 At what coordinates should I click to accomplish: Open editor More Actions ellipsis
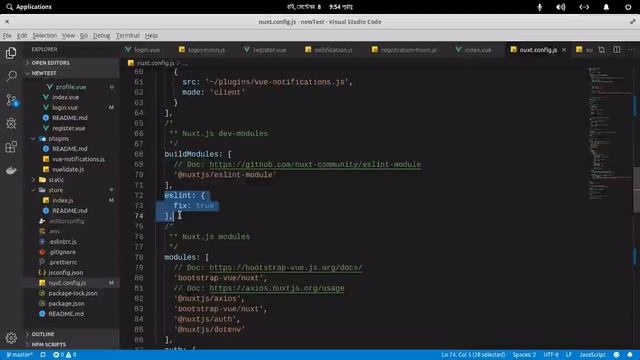(x=631, y=50)
